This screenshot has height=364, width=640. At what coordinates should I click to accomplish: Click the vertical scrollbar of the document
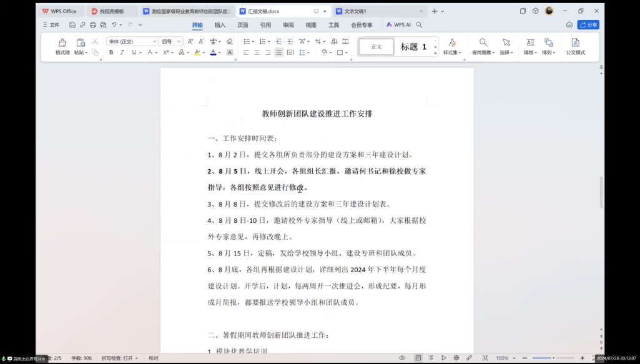(x=601, y=192)
